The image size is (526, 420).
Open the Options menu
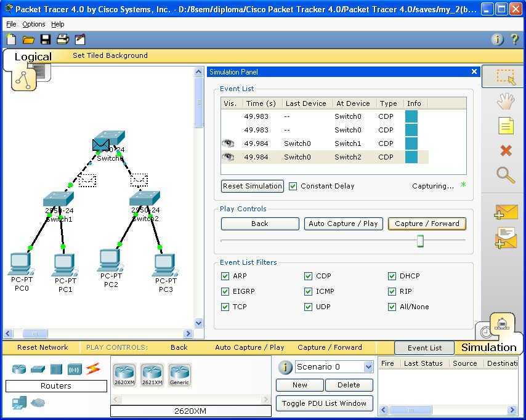coord(33,24)
